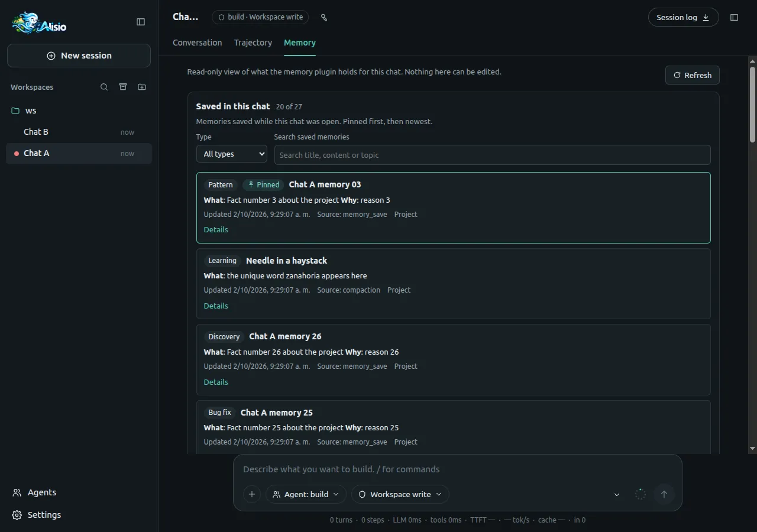Click the Bug fix type tag
This screenshot has width=757, height=532.
pos(220,413)
